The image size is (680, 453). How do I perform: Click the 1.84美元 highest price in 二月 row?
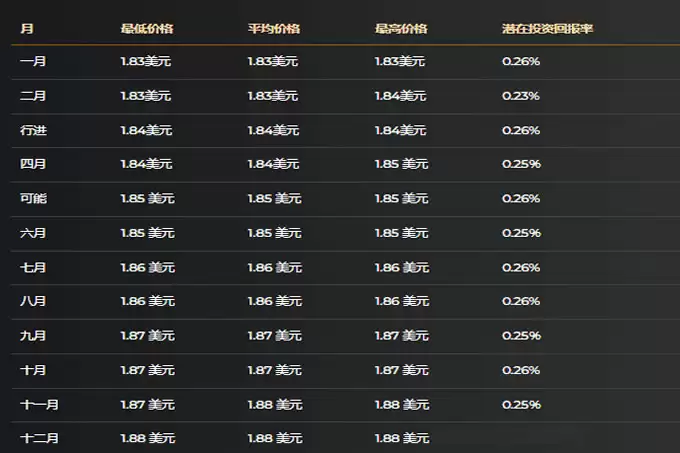pyautogui.click(x=400, y=96)
